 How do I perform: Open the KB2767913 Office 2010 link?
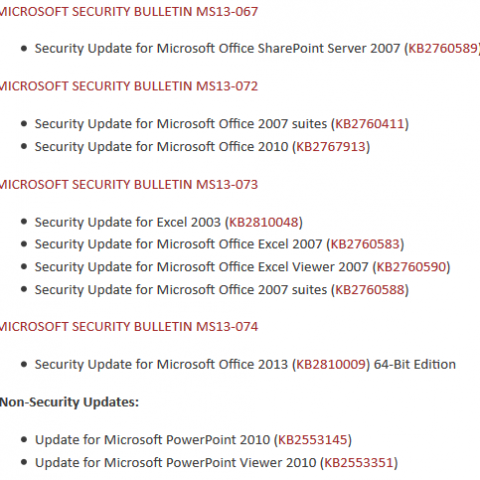click(331, 147)
